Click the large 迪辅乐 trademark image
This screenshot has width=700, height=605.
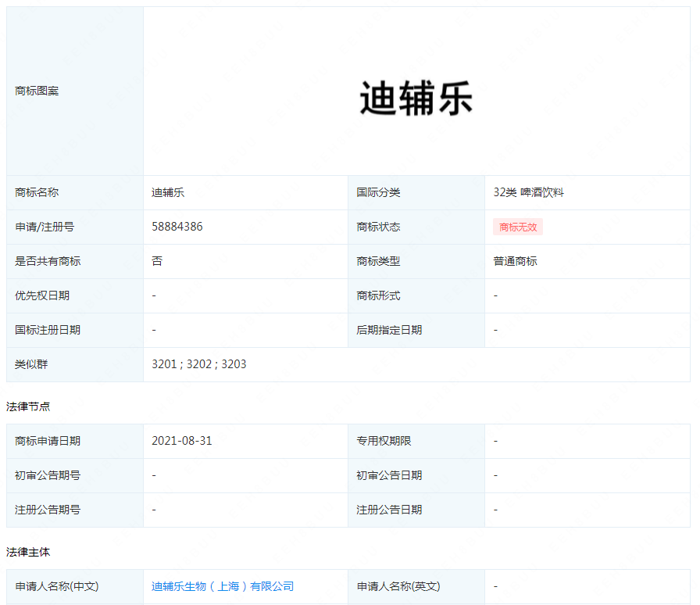[416, 98]
